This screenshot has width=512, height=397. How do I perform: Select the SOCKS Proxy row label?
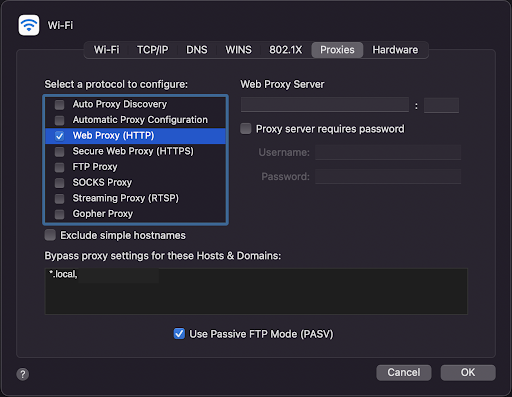coord(102,183)
